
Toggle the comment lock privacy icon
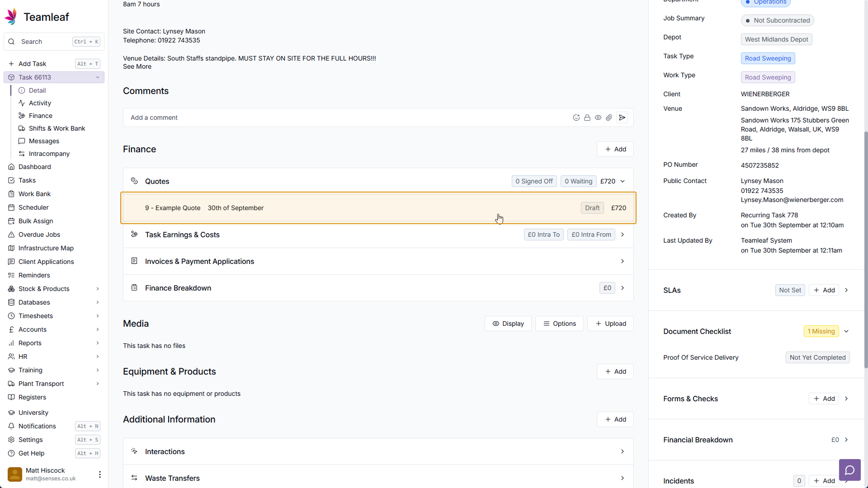587,117
